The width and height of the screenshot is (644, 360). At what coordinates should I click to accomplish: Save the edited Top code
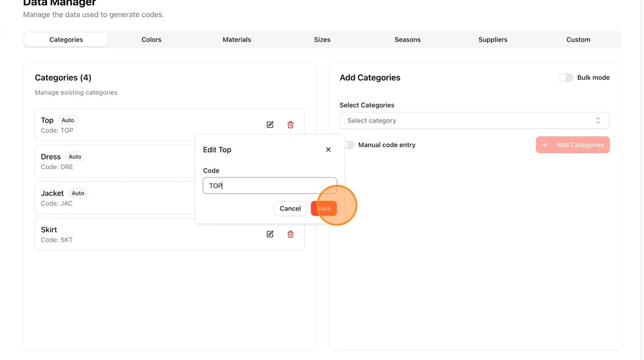click(324, 208)
